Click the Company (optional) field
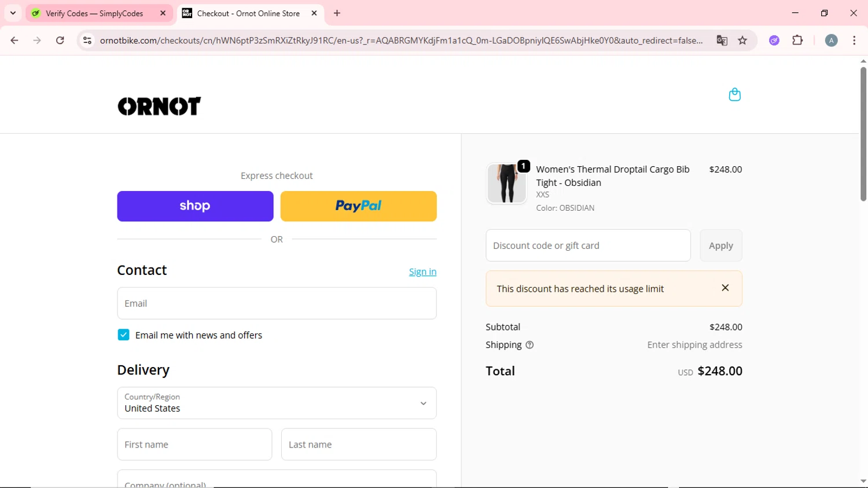The height and width of the screenshot is (488, 868). point(277,479)
